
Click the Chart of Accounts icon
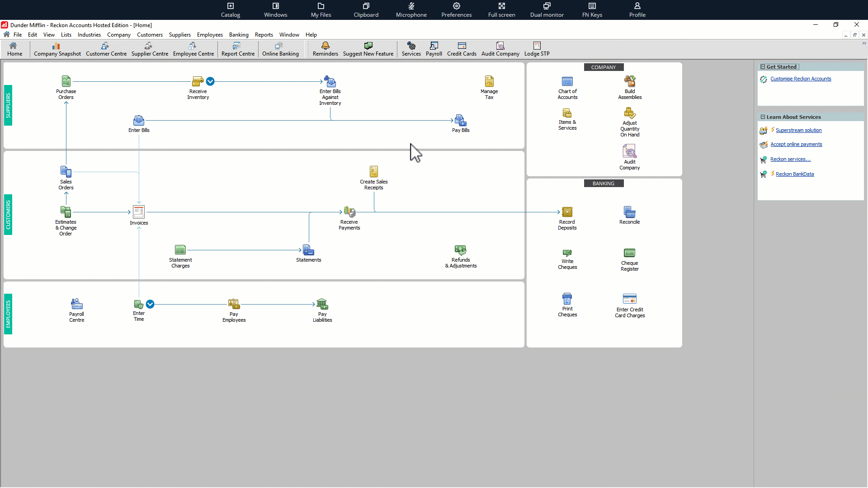point(567,82)
